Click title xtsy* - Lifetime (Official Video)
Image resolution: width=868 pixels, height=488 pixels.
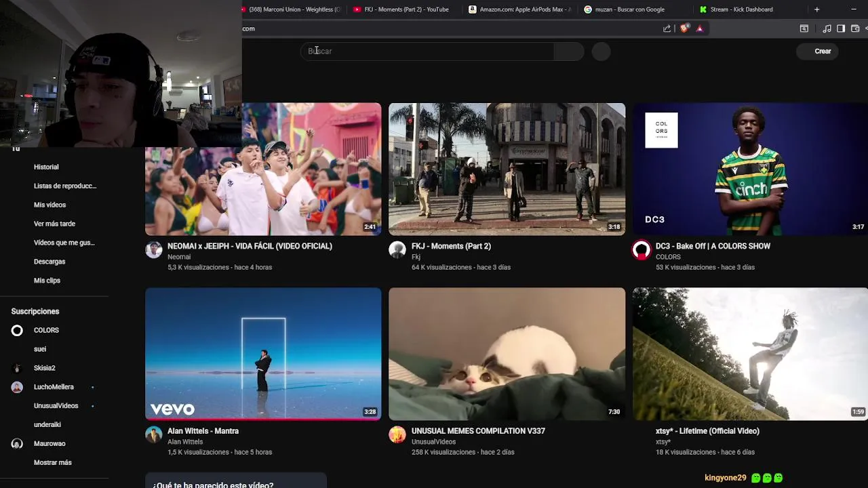point(707,431)
